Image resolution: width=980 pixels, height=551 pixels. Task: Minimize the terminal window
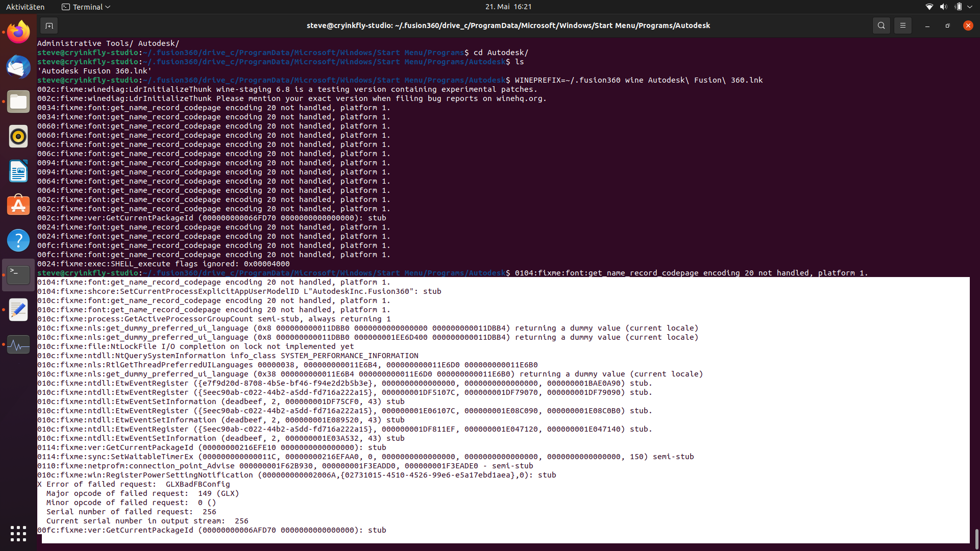927,26
